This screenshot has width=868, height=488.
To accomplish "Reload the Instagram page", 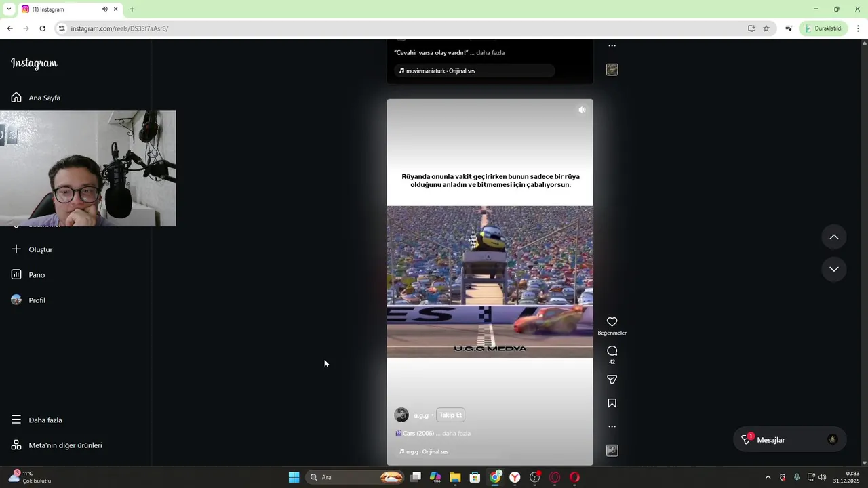I will click(x=42, y=28).
